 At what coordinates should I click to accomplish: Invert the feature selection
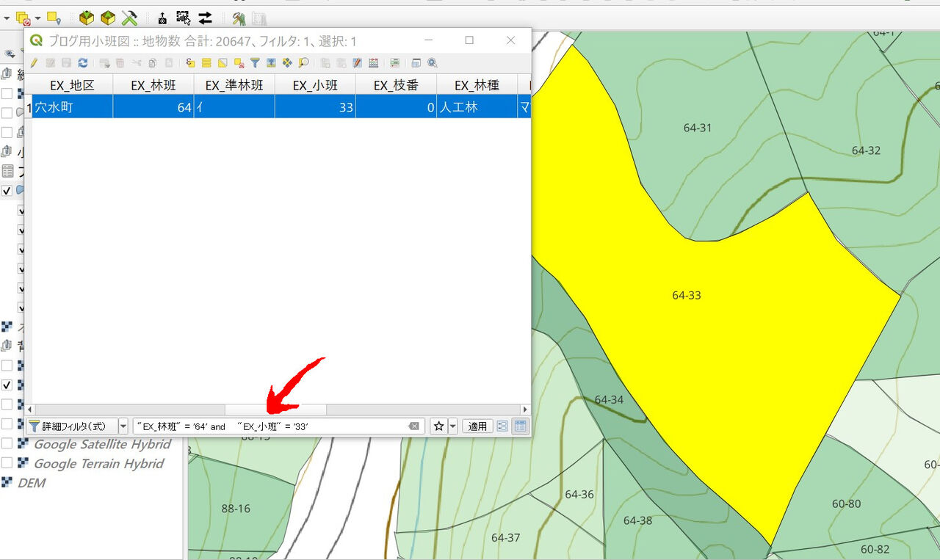click(x=223, y=63)
